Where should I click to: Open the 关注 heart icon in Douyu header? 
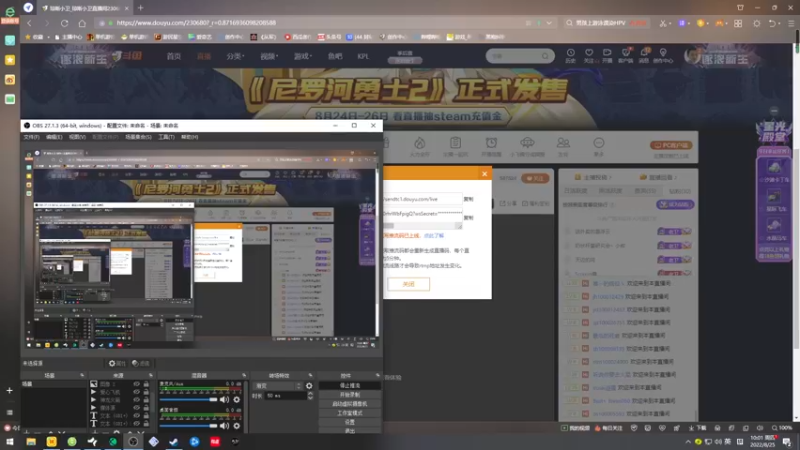pyautogui.click(x=589, y=53)
